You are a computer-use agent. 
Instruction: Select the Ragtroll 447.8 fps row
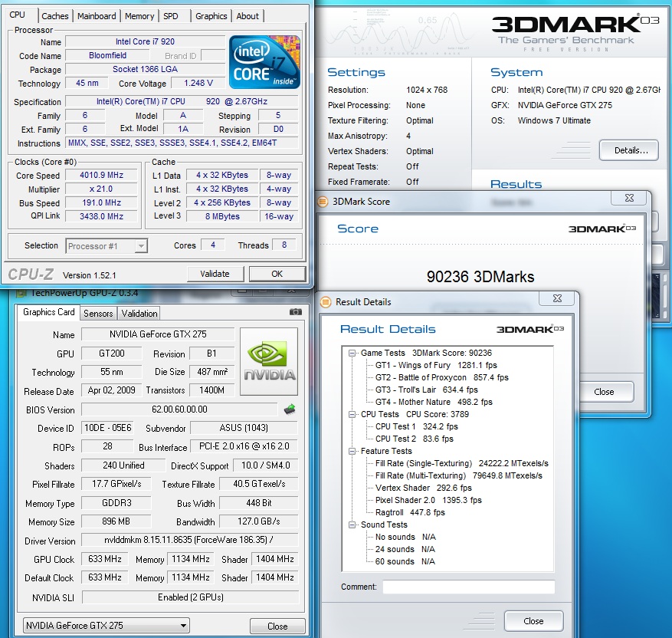point(410,513)
